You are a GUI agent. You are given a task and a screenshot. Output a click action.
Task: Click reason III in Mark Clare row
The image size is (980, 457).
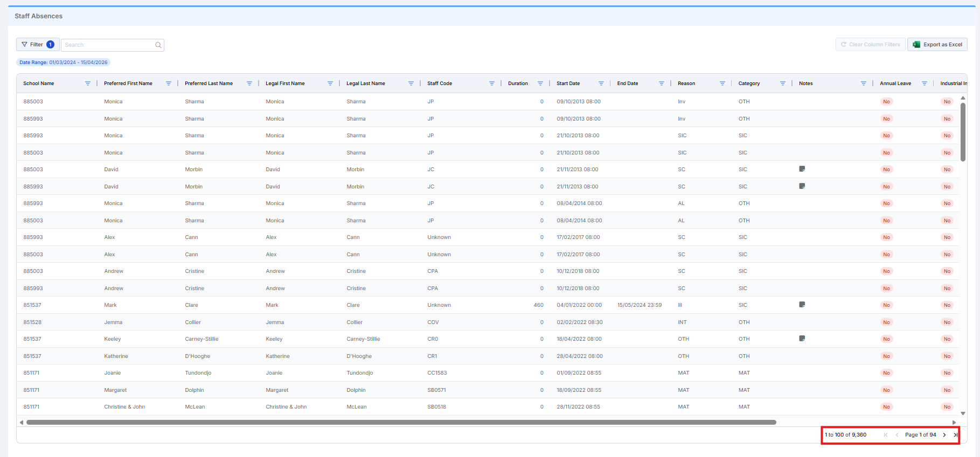click(680, 305)
